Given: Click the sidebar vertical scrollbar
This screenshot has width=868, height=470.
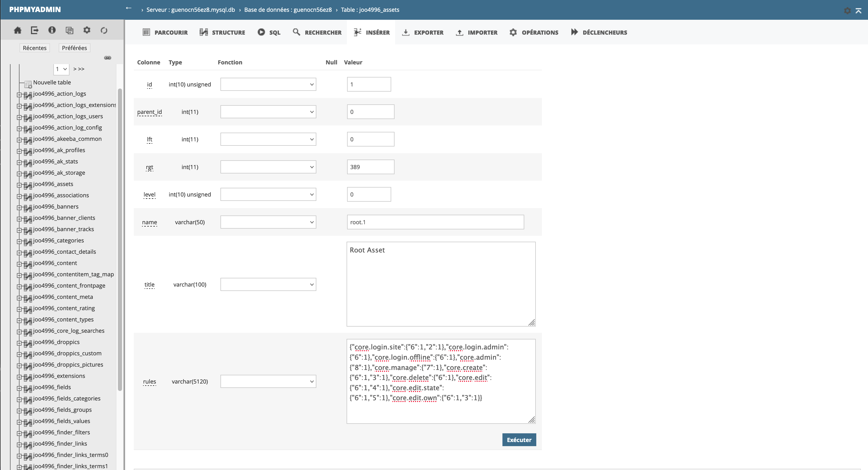Looking at the screenshot, I should point(120,239).
